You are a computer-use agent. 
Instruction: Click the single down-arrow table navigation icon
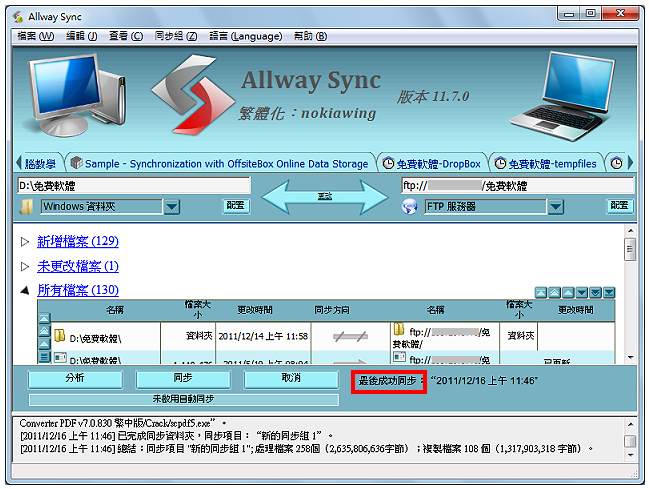(582, 293)
